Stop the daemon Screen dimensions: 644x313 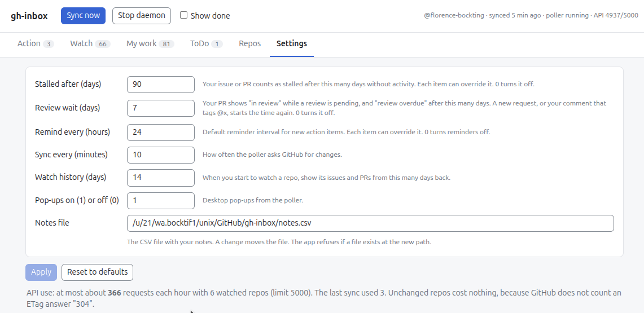pyautogui.click(x=141, y=16)
